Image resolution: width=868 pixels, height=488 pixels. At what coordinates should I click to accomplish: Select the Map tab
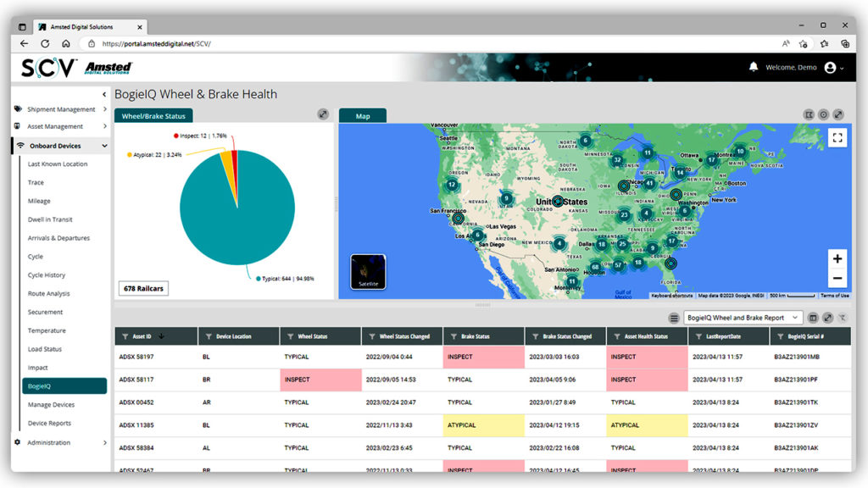pyautogui.click(x=362, y=116)
